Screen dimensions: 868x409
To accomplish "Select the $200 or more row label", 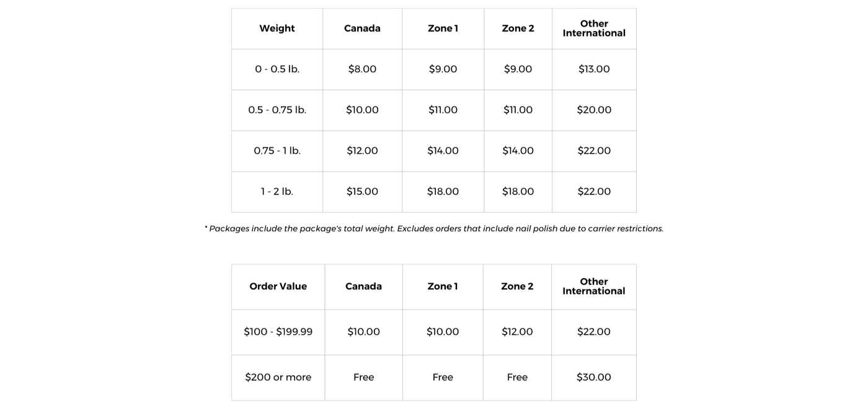I will [x=278, y=377].
